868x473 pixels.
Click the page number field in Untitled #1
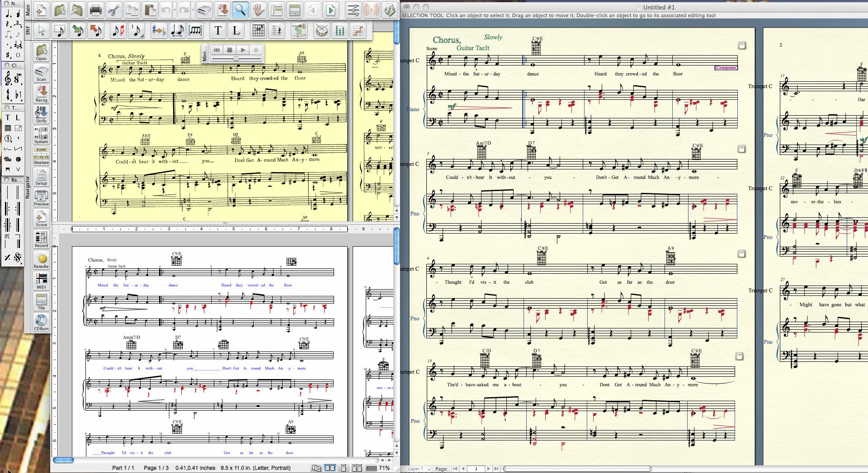(476, 469)
